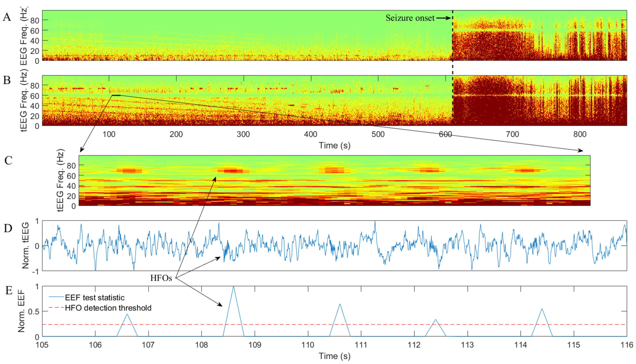
Task: Click the 116 tick on bottom time axis
Action: tap(627, 345)
